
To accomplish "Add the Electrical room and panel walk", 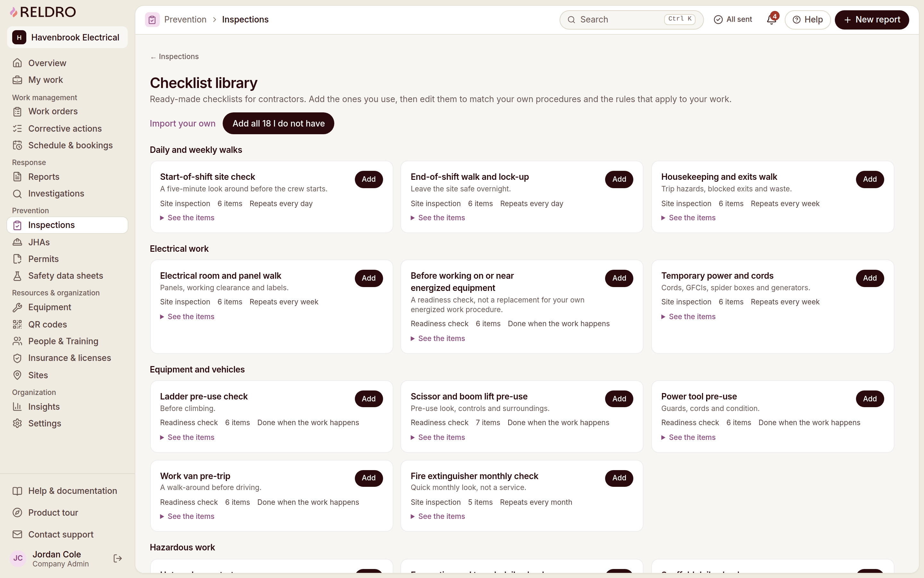I will click(368, 278).
